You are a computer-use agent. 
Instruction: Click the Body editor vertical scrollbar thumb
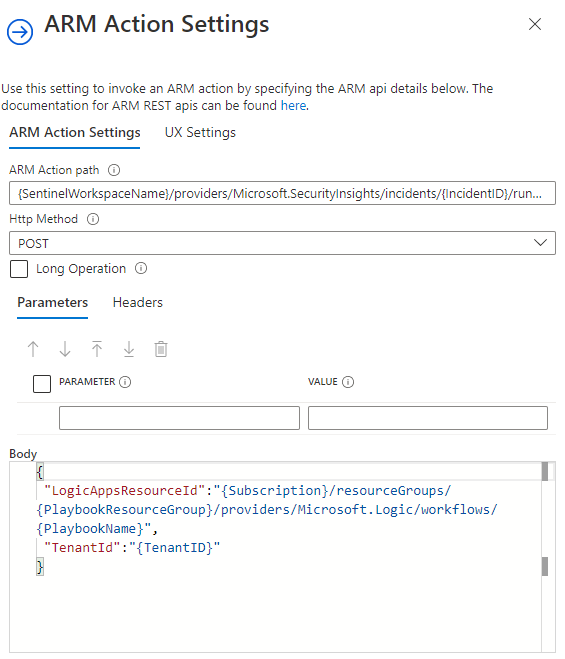pos(545,472)
